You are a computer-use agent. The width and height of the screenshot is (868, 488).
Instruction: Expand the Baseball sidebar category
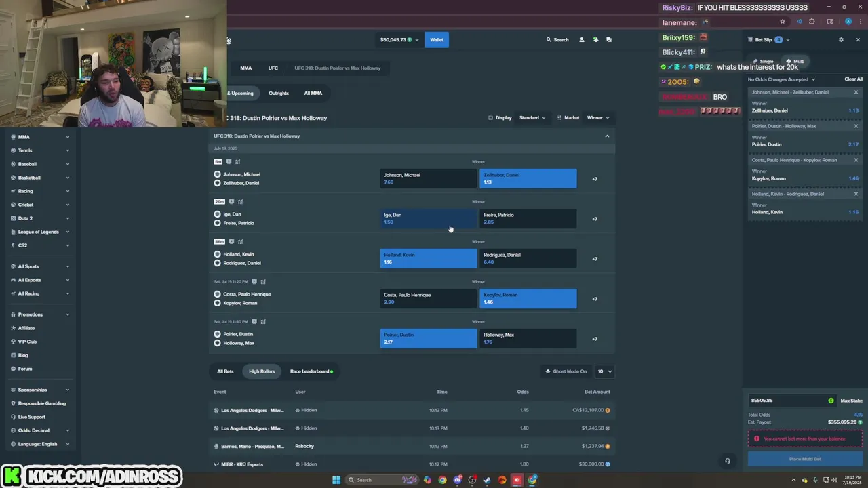[x=67, y=164]
